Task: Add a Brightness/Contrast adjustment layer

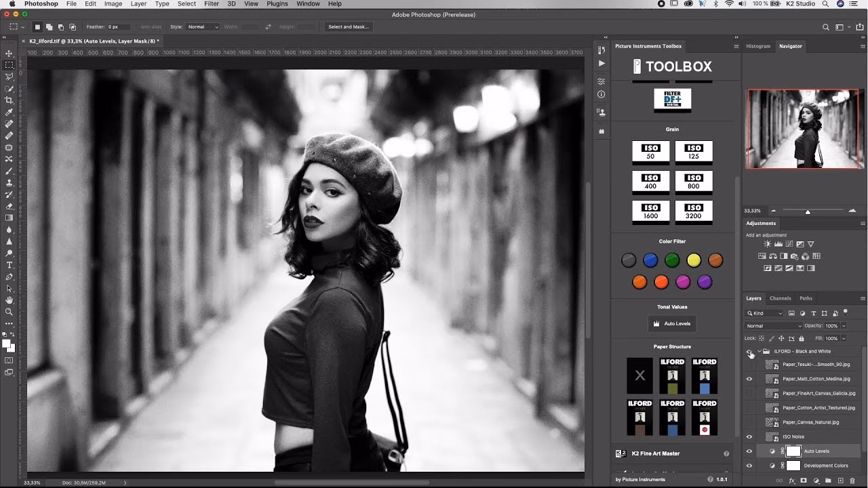Action: coord(767,244)
